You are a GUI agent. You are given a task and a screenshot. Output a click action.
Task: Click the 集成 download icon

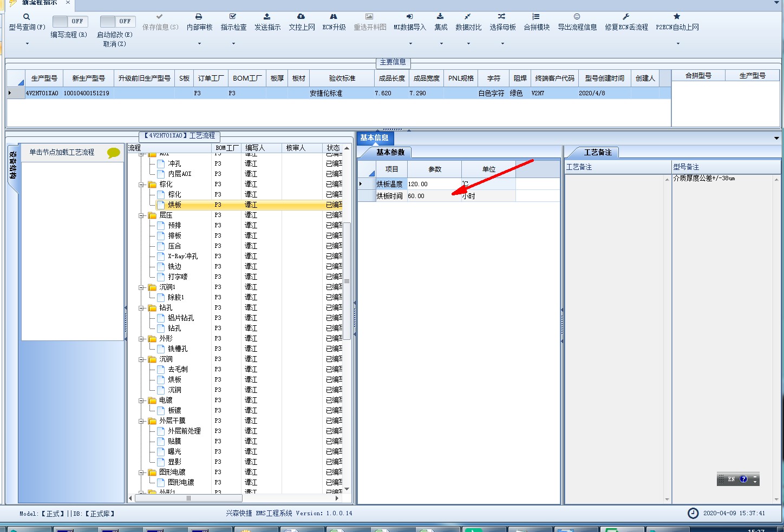coord(440,17)
